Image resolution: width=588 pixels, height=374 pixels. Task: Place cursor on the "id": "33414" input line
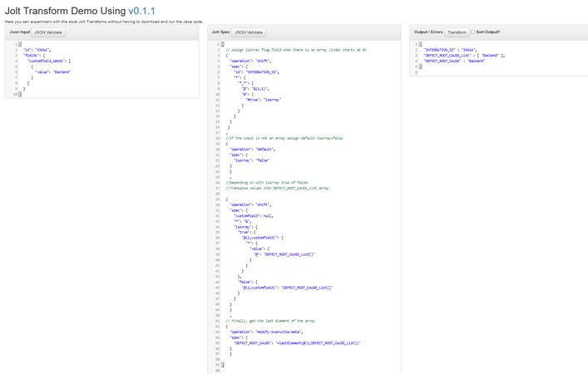(37, 50)
